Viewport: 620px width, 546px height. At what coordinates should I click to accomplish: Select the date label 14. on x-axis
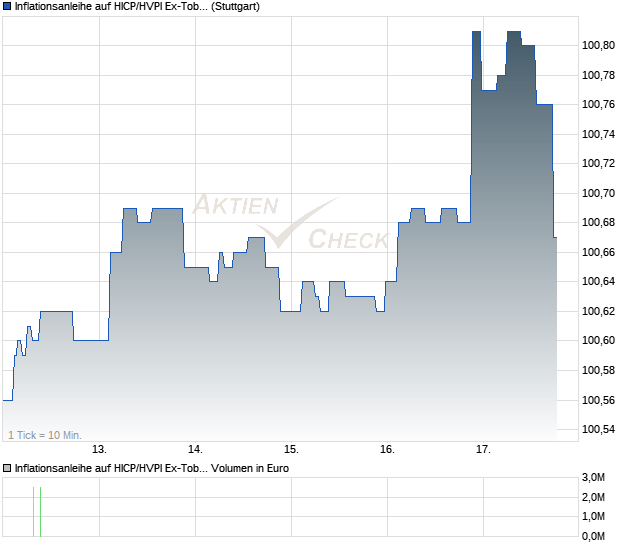tap(196, 449)
